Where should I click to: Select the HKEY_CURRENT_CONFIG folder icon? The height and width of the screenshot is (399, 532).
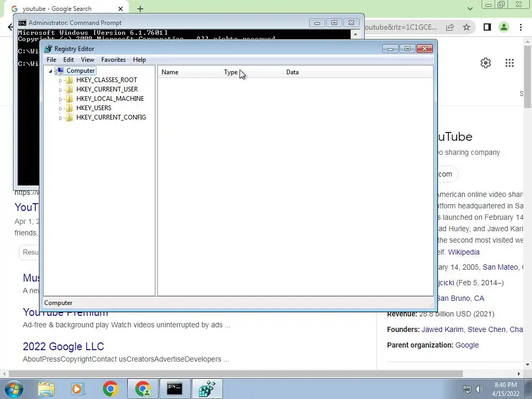pyautogui.click(x=69, y=117)
